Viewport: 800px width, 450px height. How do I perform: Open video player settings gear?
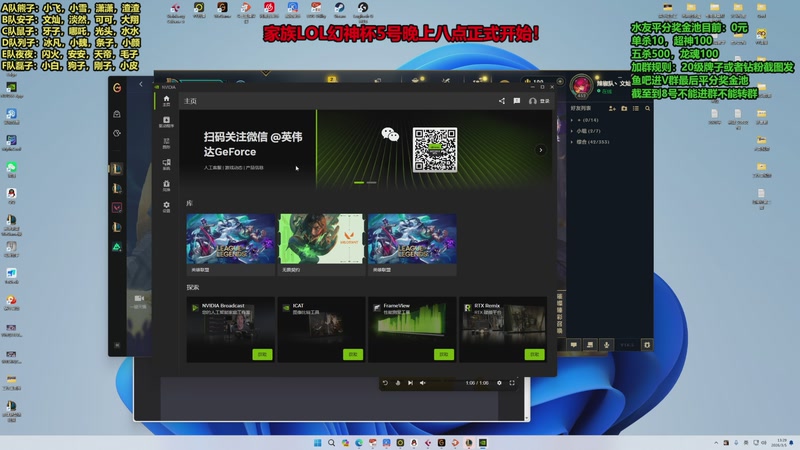(x=499, y=383)
